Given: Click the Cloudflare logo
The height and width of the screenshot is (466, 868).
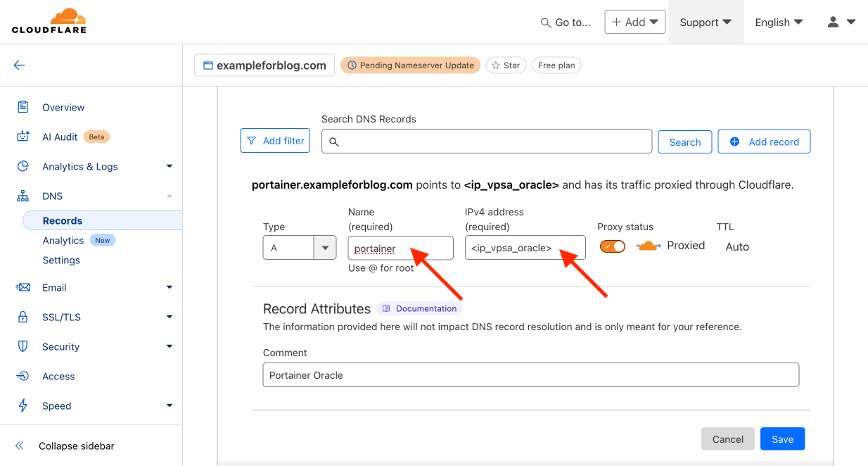Looking at the screenshot, I should pyautogui.click(x=49, y=21).
